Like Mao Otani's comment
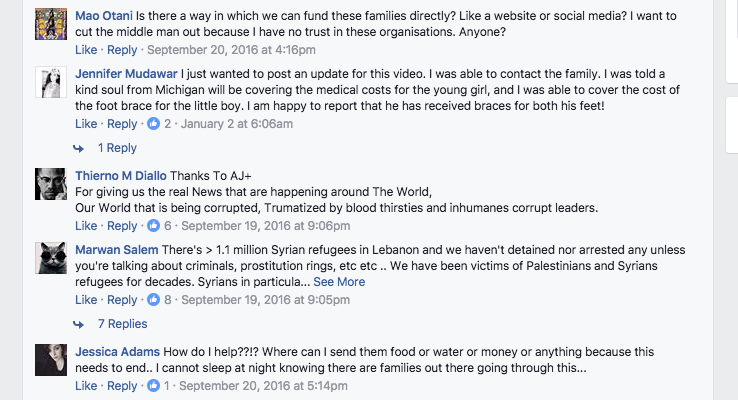This screenshot has width=738, height=400. (86, 50)
